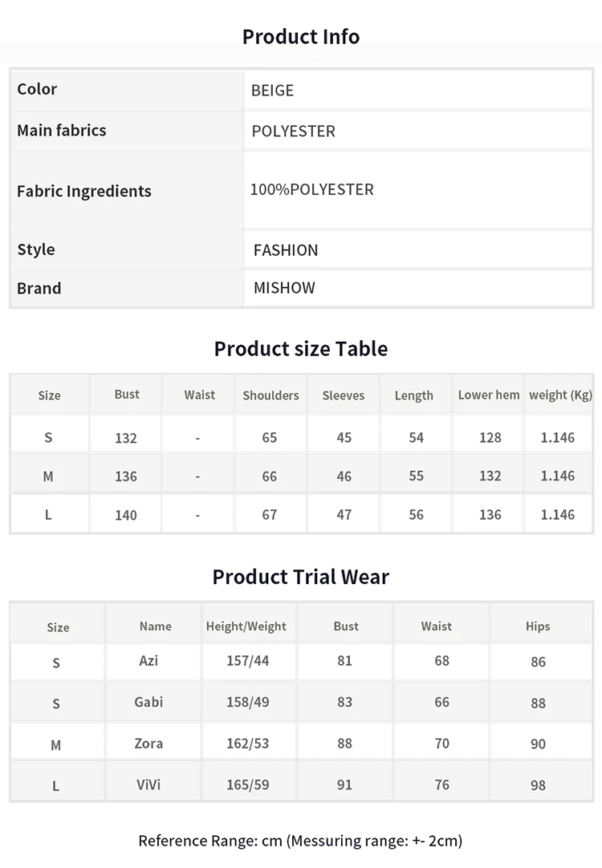602x868 pixels.
Task: Select the Bust column header
Action: (x=127, y=394)
